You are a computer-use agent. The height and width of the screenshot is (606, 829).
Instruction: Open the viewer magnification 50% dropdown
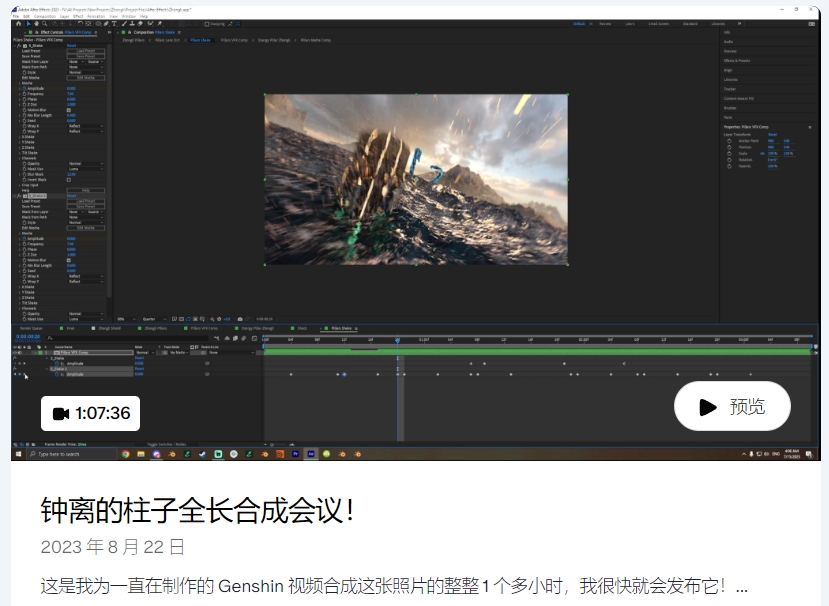(126, 319)
